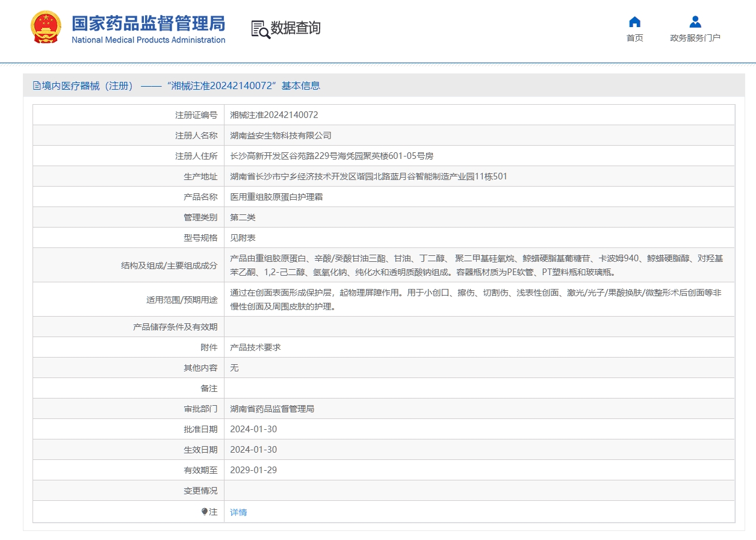756x540 pixels.
Task: Click the 审批部门 value 湖南省药品监督管理局
Action: click(272, 409)
